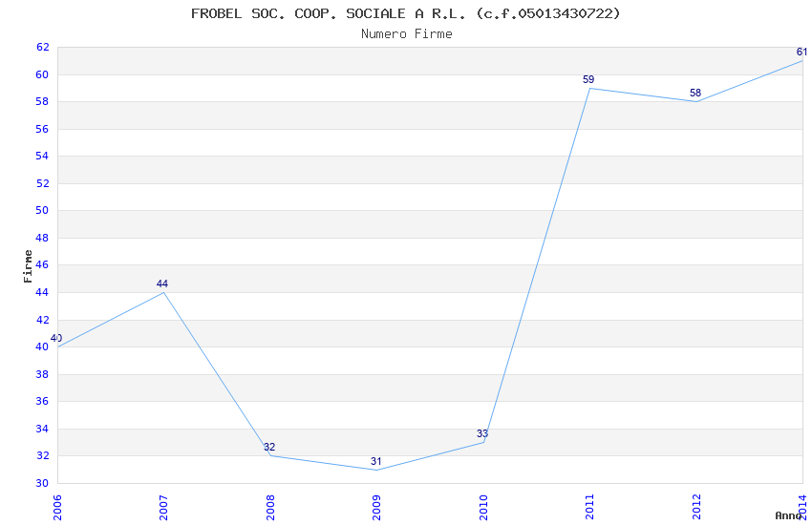Click the x-axis year 2009

coord(376,508)
